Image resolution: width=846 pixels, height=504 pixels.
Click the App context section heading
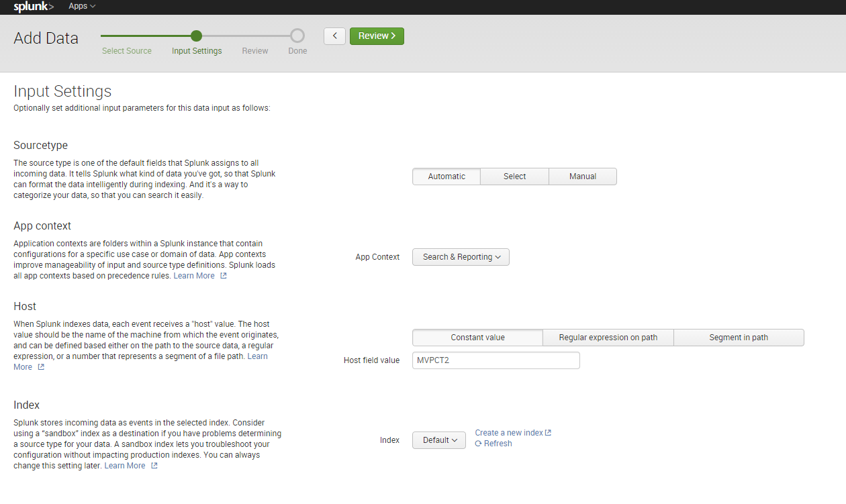42,226
